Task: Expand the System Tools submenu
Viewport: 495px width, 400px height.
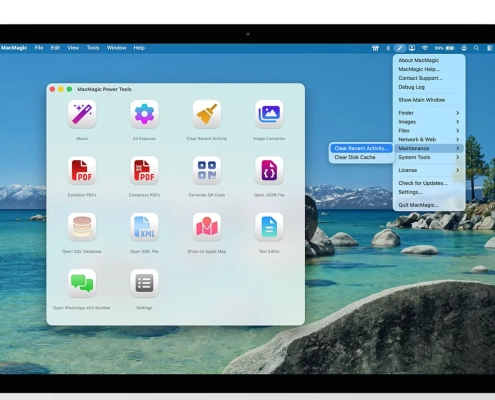Action: coord(429,157)
